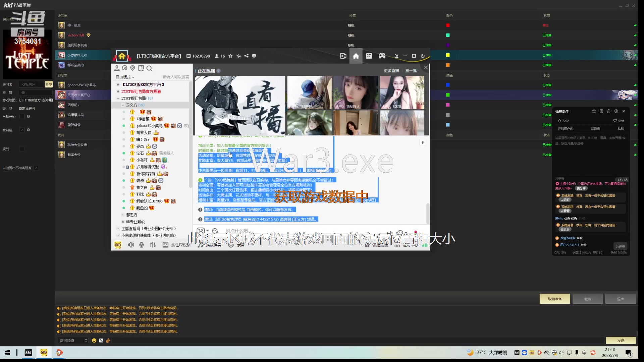Select user 蚂蚁队长_87965 in channel list

149,201
